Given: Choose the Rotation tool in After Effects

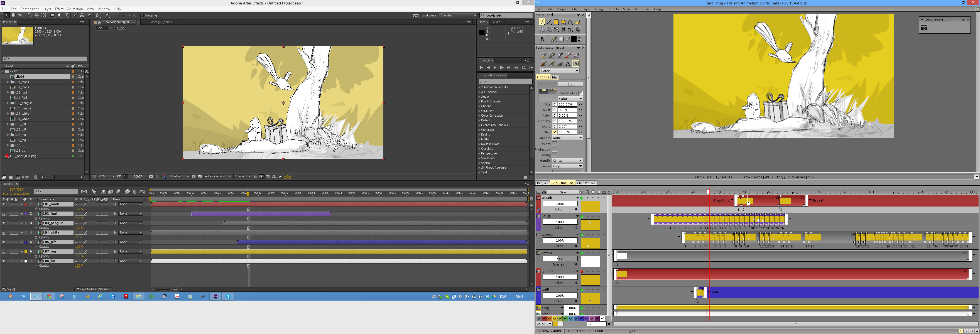Looking at the screenshot, I should tap(30, 15).
